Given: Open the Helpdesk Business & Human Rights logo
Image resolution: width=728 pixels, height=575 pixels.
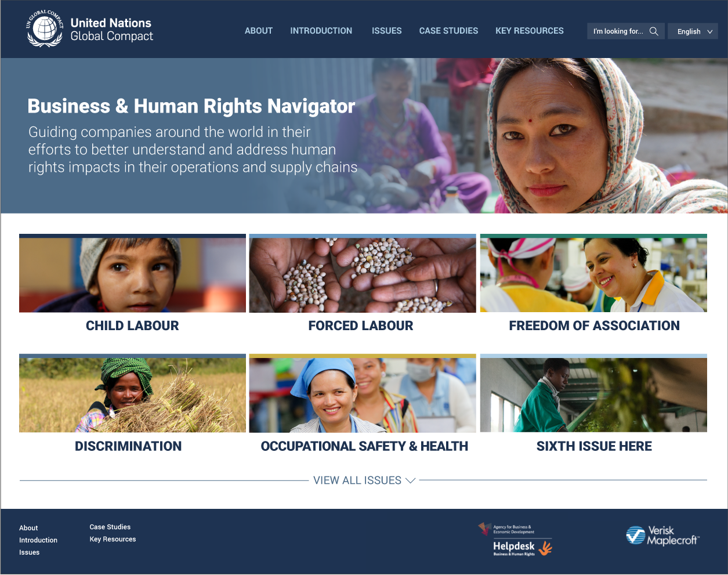Looking at the screenshot, I should (x=522, y=548).
